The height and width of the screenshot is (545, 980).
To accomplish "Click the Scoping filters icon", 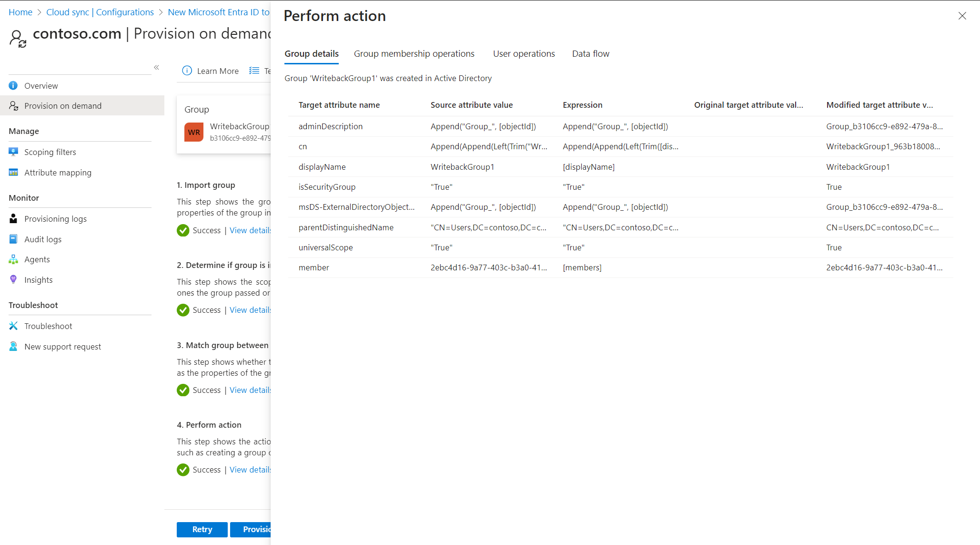I will pyautogui.click(x=13, y=152).
